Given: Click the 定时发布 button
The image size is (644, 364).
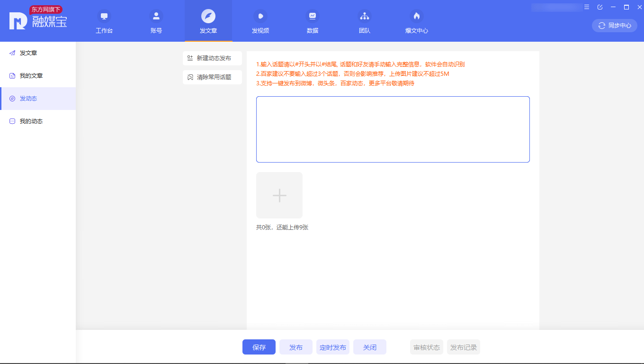Looking at the screenshot, I should [x=333, y=347].
